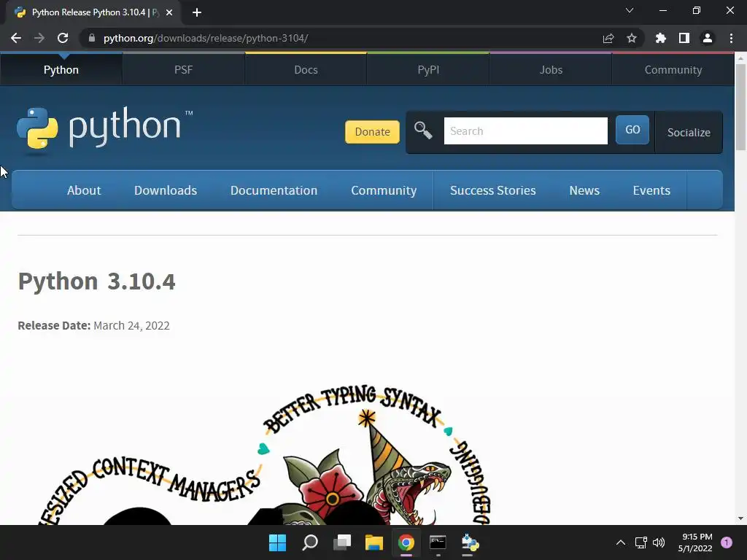This screenshot has width=747, height=560.
Task: Open Chrome's three-dot menu
Action: click(x=731, y=38)
